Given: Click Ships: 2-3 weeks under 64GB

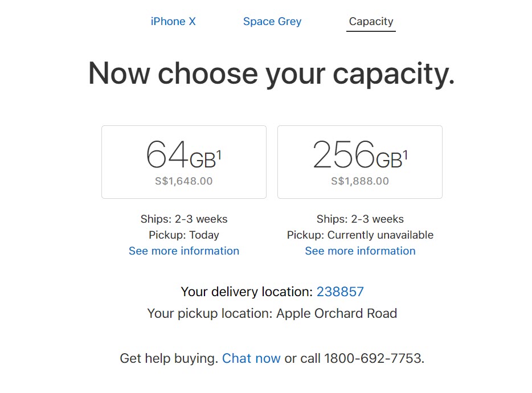Looking at the screenshot, I should click(x=183, y=219).
